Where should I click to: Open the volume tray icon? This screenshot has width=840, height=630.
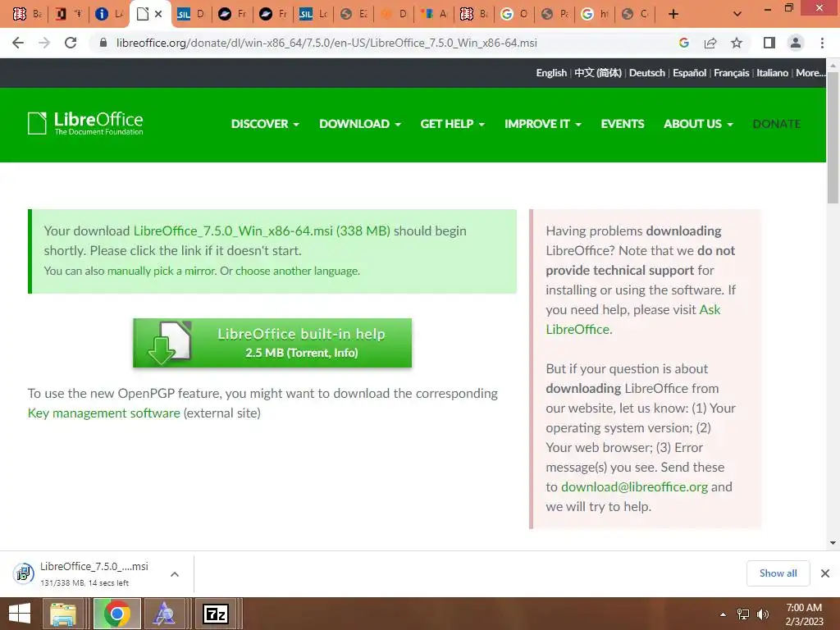763,614
